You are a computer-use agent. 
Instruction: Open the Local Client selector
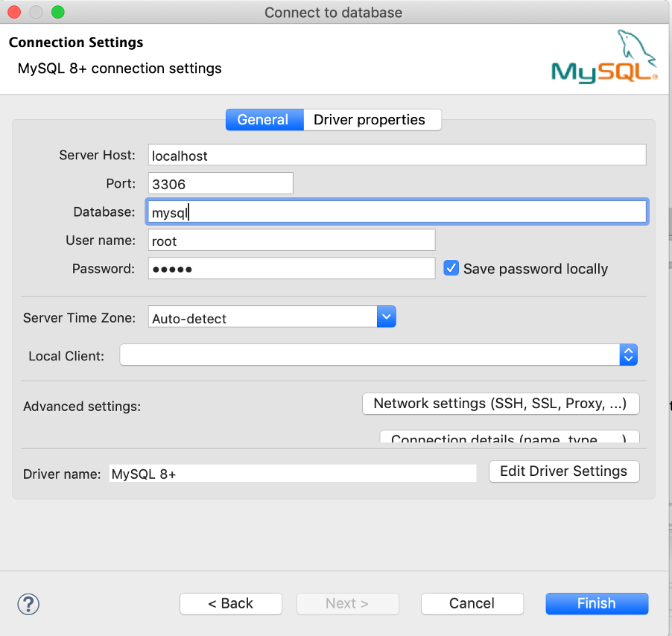628,354
